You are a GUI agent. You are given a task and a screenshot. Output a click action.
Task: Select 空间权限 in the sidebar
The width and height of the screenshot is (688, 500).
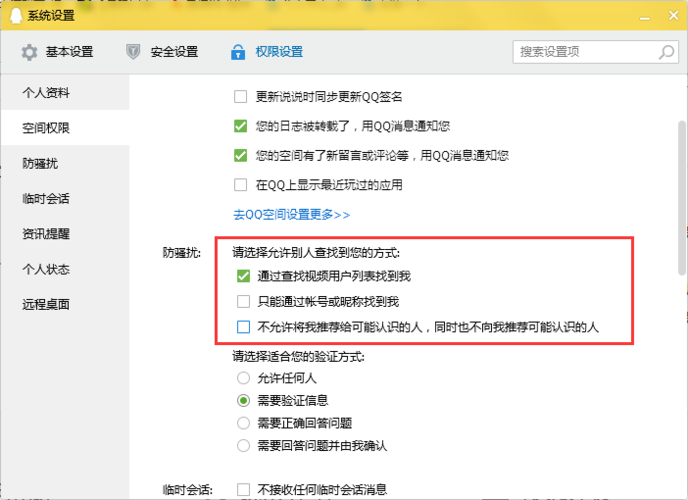(x=65, y=128)
